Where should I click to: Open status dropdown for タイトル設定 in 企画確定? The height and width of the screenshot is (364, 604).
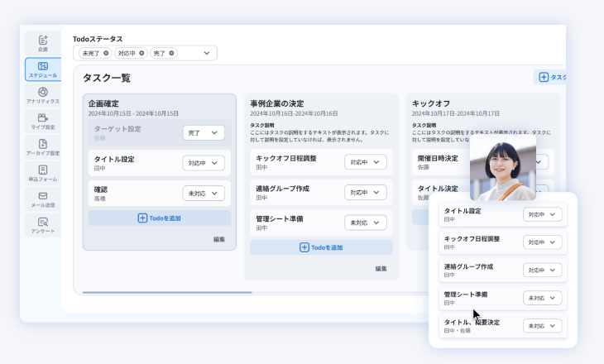[x=204, y=163]
